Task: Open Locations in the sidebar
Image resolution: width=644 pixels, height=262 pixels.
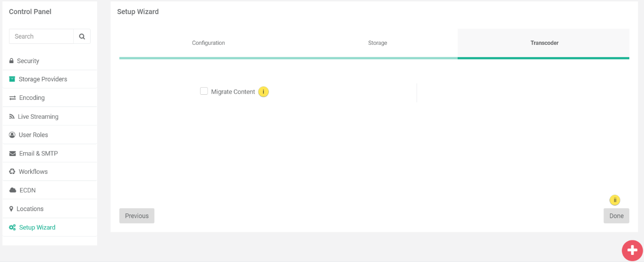Action: [x=30, y=209]
